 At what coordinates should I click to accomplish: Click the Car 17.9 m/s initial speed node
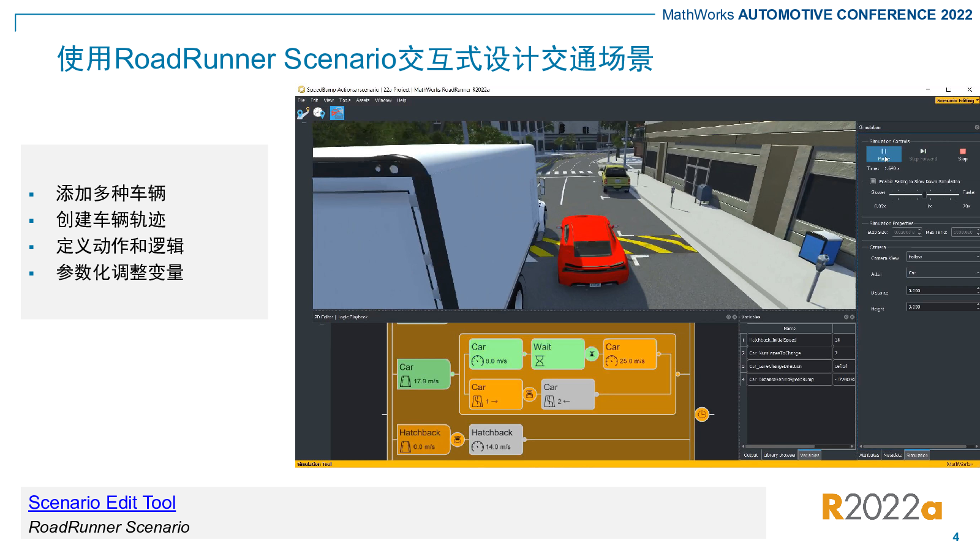(424, 374)
